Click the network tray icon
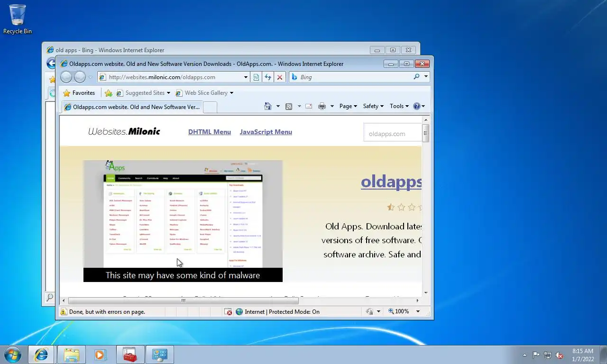The width and height of the screenshot is (607, 364). pos(548,355)
